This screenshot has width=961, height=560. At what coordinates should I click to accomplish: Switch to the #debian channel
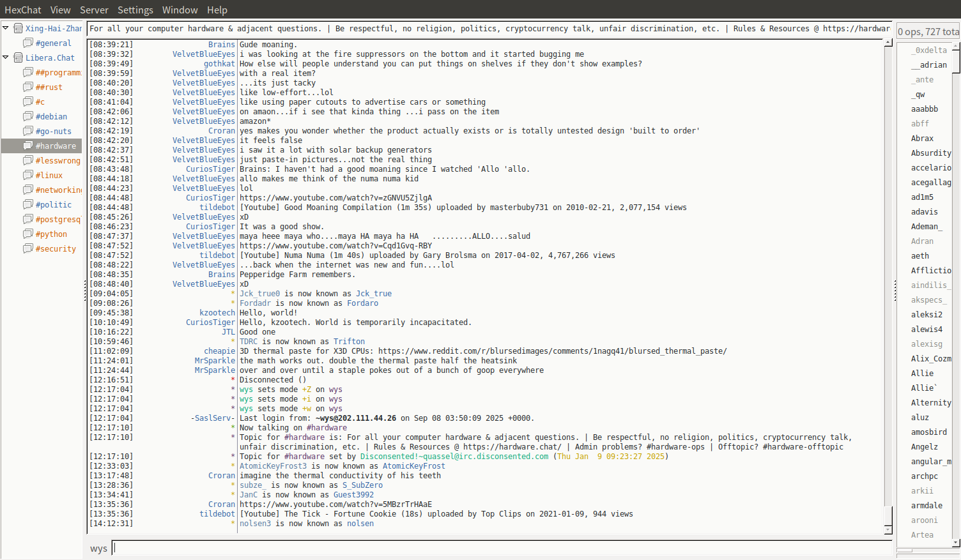click(x=51, y=116)
